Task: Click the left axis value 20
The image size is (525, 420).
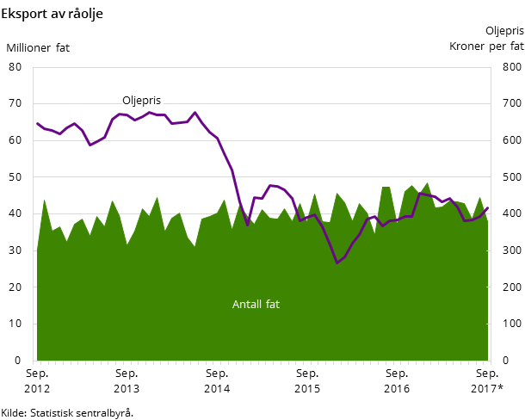Action: tap(15, 287)
